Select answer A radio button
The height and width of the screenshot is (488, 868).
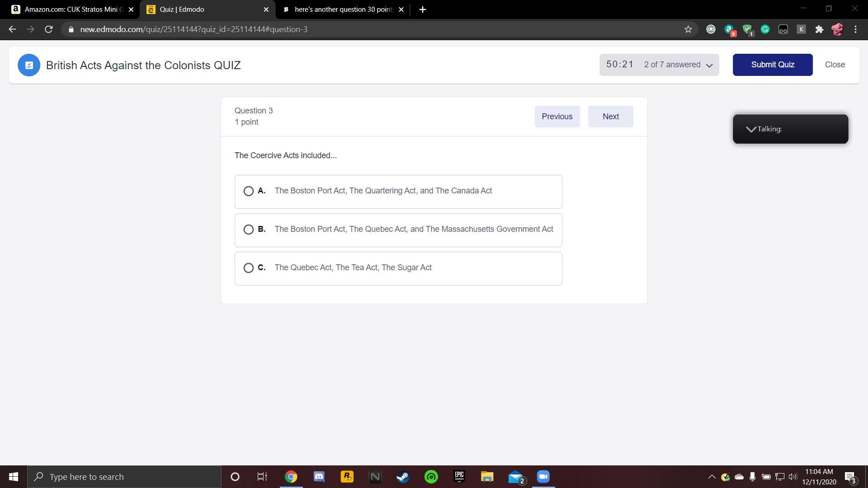point(248,191)
